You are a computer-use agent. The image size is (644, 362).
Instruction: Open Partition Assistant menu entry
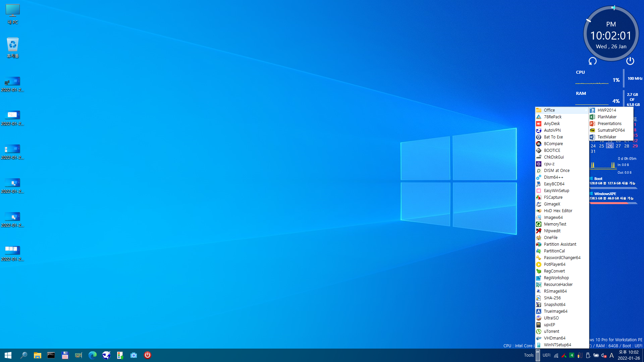click(x=562, y=244)
